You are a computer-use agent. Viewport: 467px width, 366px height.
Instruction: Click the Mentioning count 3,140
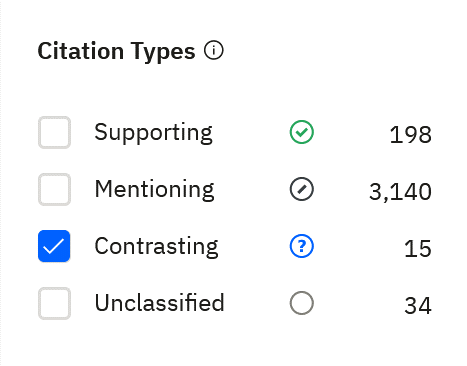point(400,192)
